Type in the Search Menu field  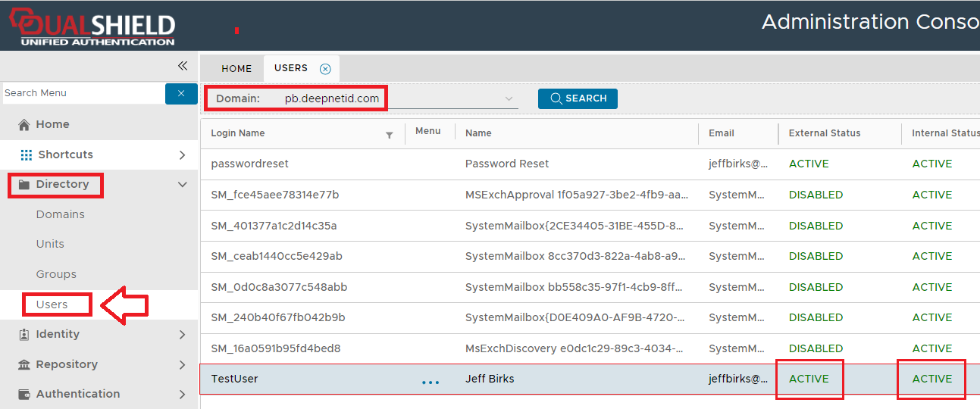pos(82,93)
